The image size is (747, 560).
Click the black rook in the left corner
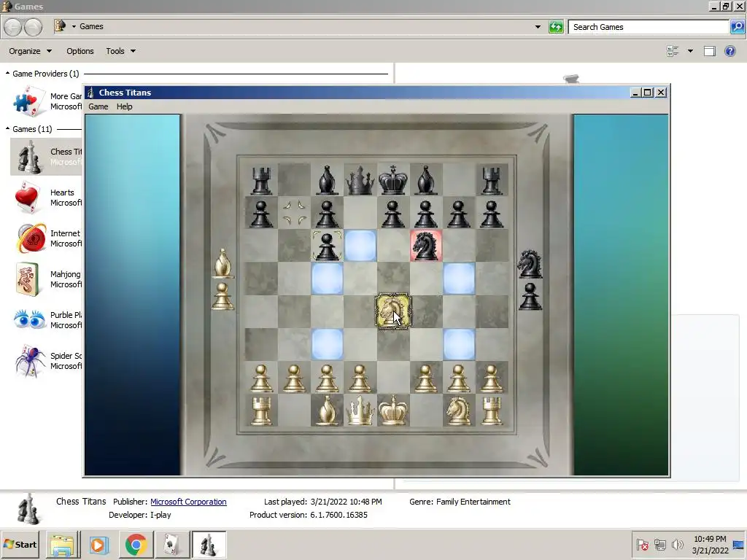click(x=261, y=181)
